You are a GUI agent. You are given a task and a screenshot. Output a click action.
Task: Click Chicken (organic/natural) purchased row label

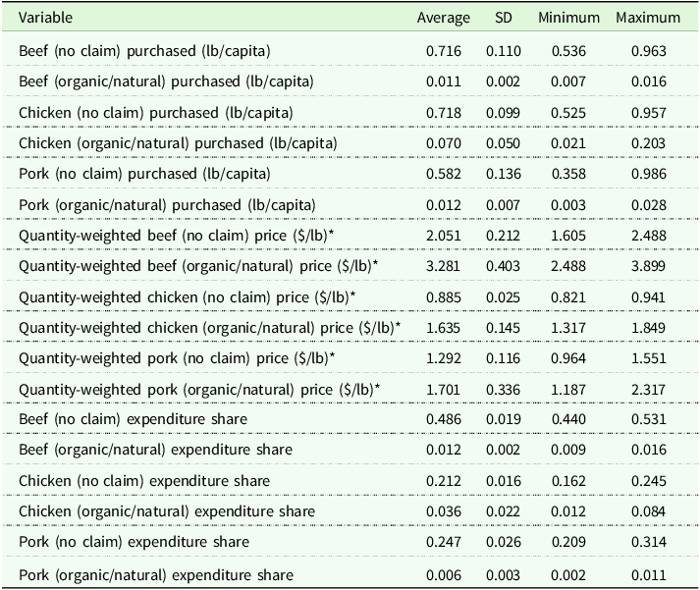click(179, 143)
